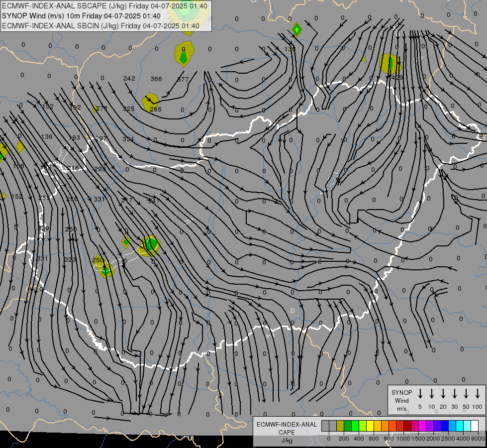Click the map value 366
This screenshot has height=448, width=487.
coord(156,79)
